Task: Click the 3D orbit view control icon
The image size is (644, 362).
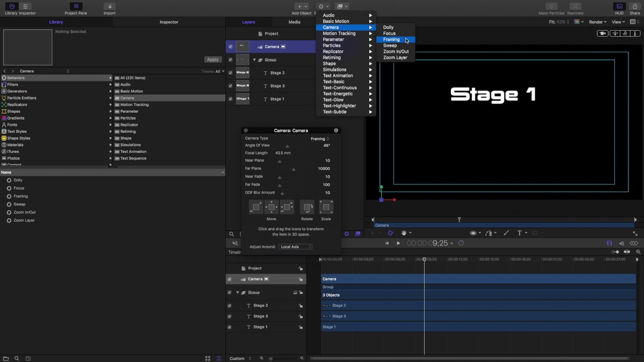Action: 624,34
